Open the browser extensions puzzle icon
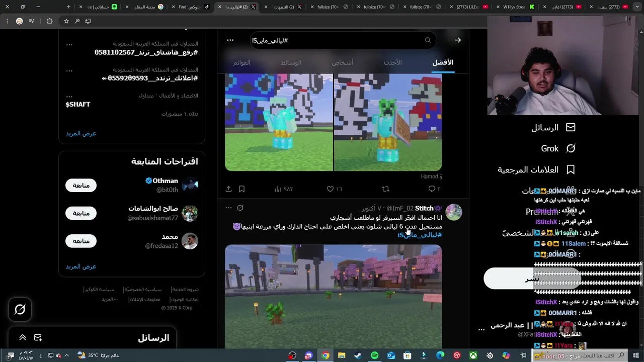The width and height of the screenshot is (644, 362). (x=50, y=21)
